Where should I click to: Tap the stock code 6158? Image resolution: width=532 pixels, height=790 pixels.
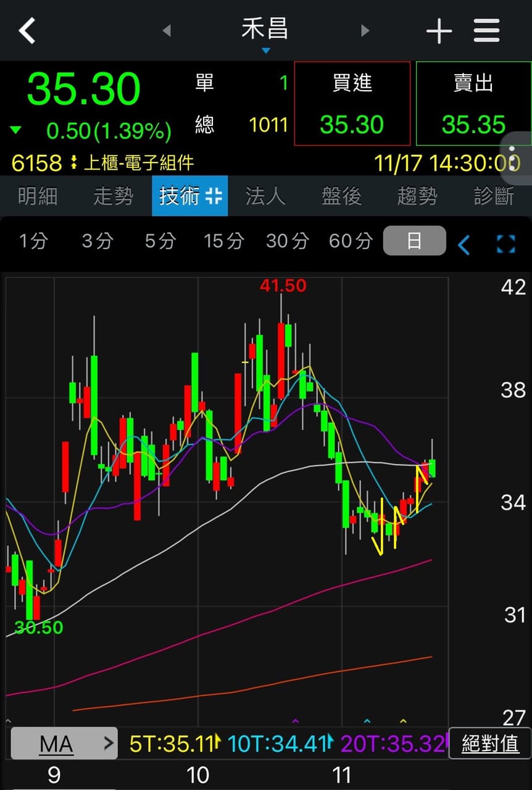pyautogui.click(x=36, y=163)
